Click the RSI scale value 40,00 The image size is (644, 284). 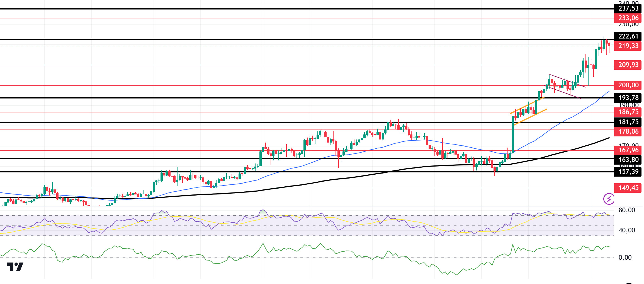click(x=627, y=230)
